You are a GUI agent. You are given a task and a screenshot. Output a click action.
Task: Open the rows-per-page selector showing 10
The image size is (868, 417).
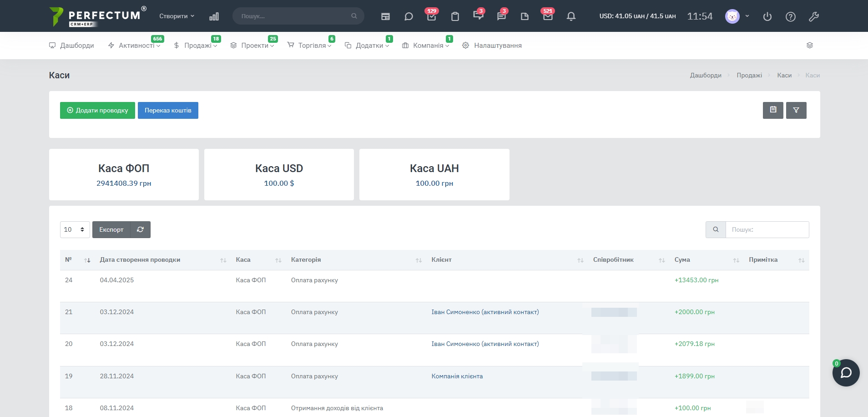point(75,229)
